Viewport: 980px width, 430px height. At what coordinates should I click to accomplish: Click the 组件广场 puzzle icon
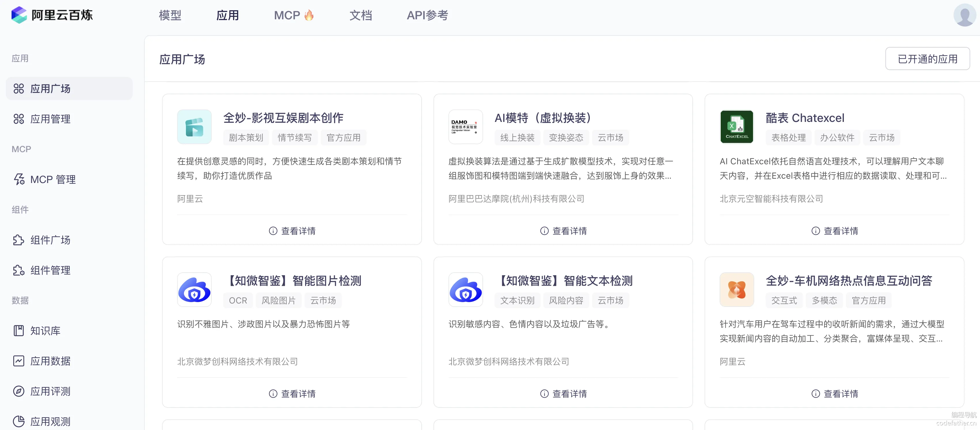pyautogui.click(x=19, y=240)
